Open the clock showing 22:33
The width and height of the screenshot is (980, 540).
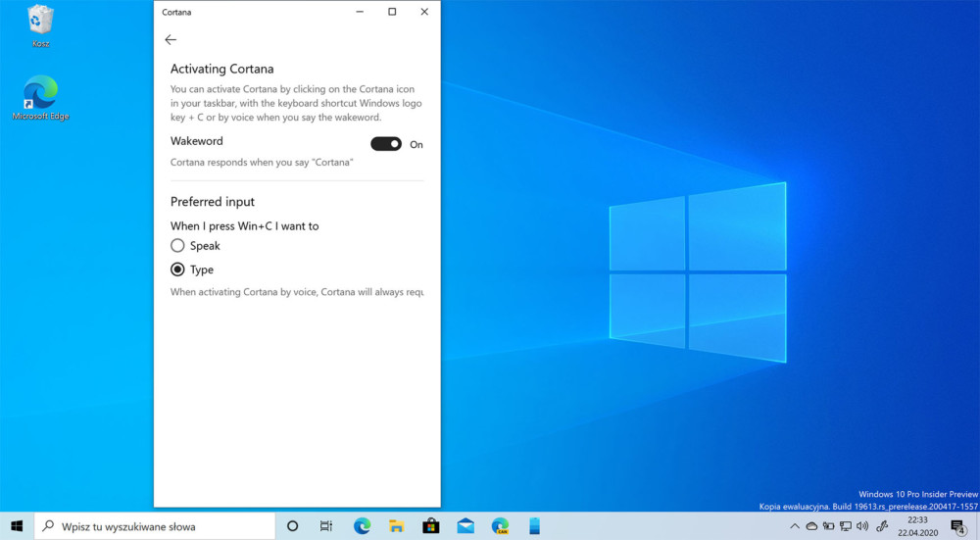[x=917, y=526]
